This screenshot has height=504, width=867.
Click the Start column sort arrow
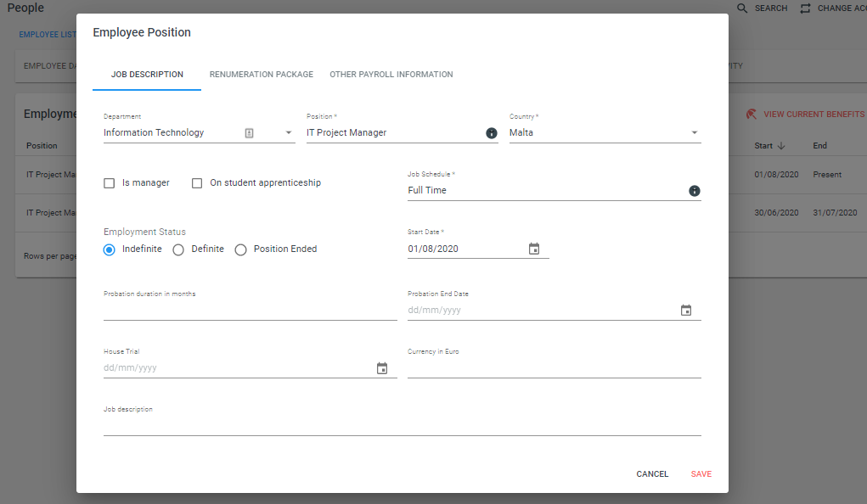pos(780,146)
